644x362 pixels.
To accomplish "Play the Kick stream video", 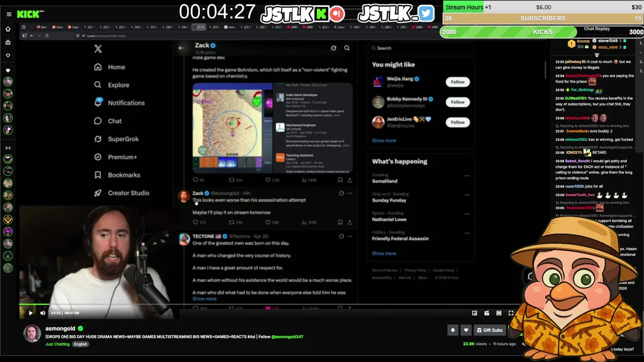I will [x=30, y=313].
